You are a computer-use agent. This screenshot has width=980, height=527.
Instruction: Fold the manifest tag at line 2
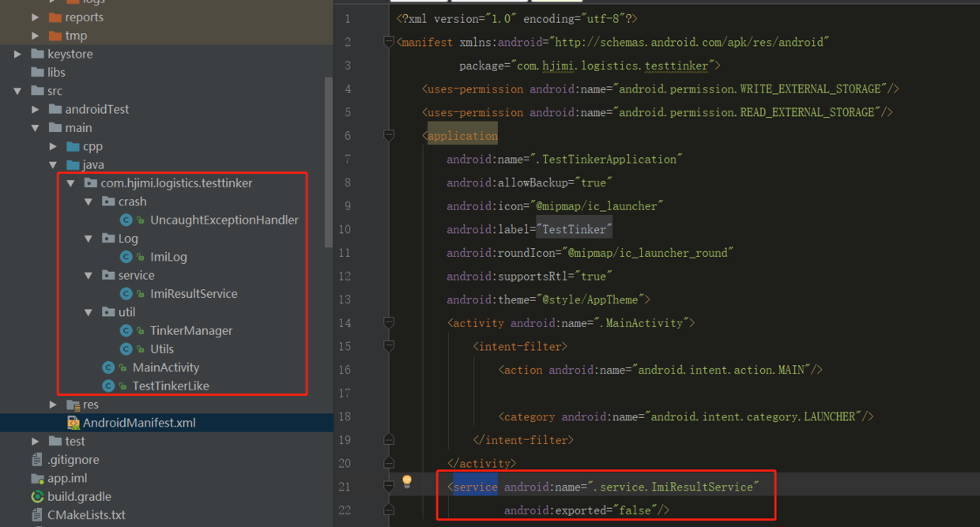389,42
